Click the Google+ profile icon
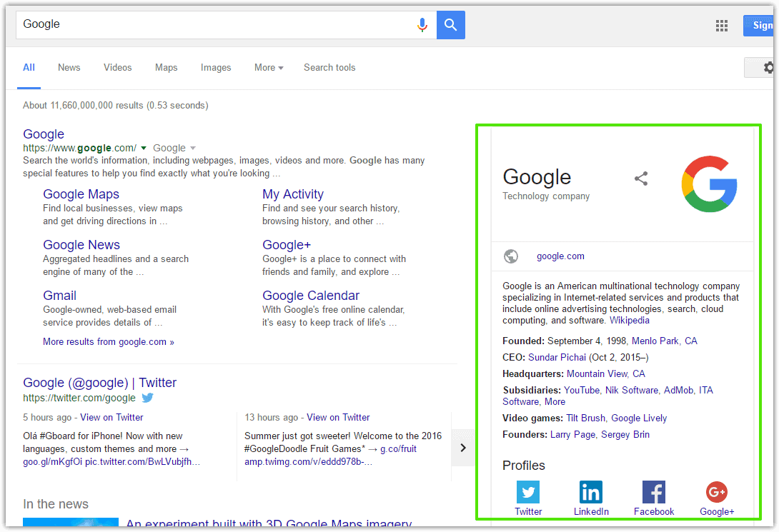Viewport: 779px width, 532px height. [x=717, y=492]
